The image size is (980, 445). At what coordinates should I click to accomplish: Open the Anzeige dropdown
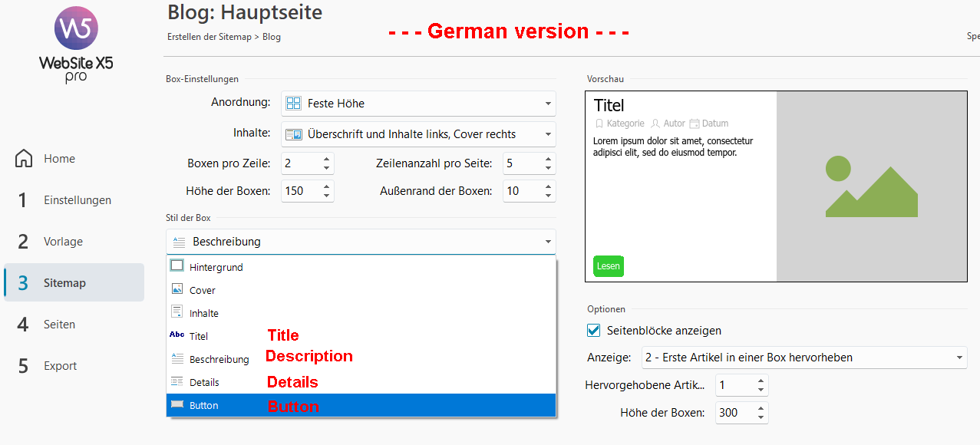pyautogui.click(x=803, y=358)
